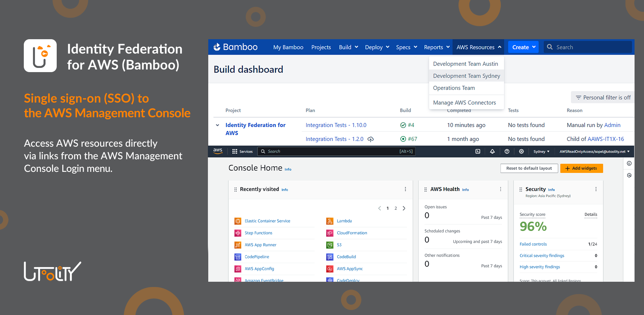Open AWS CloudShell icon
The width and height of the screenshot is (644, 315).
click(478, 152)
